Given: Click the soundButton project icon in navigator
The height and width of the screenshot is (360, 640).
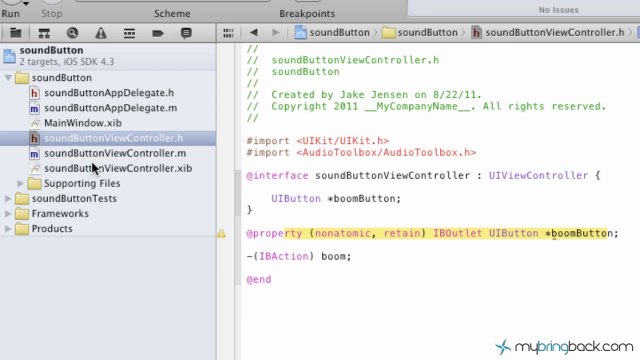Looking at the screenshot, I should [x=9, y=56].
